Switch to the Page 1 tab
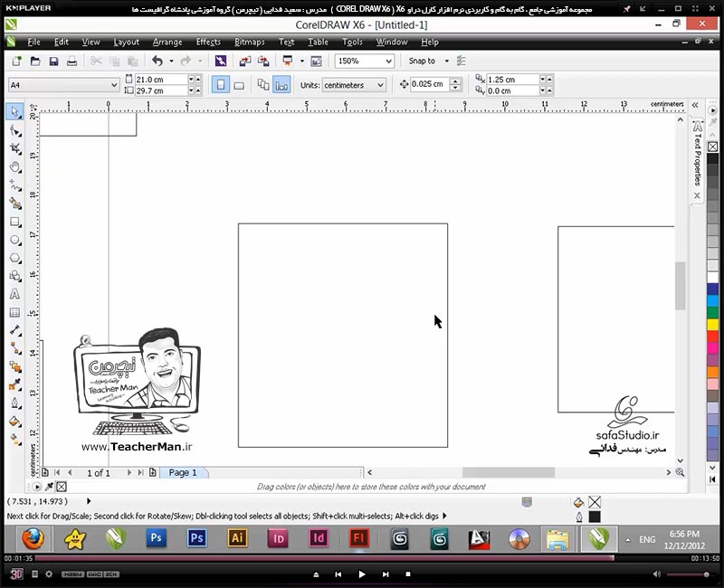724x588 pixels. (183, 472)
